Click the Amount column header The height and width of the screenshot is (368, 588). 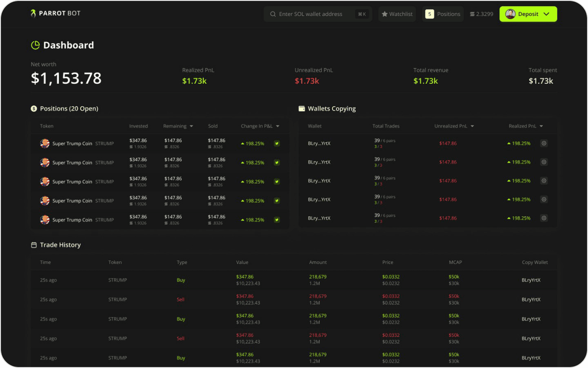point(318,262)
